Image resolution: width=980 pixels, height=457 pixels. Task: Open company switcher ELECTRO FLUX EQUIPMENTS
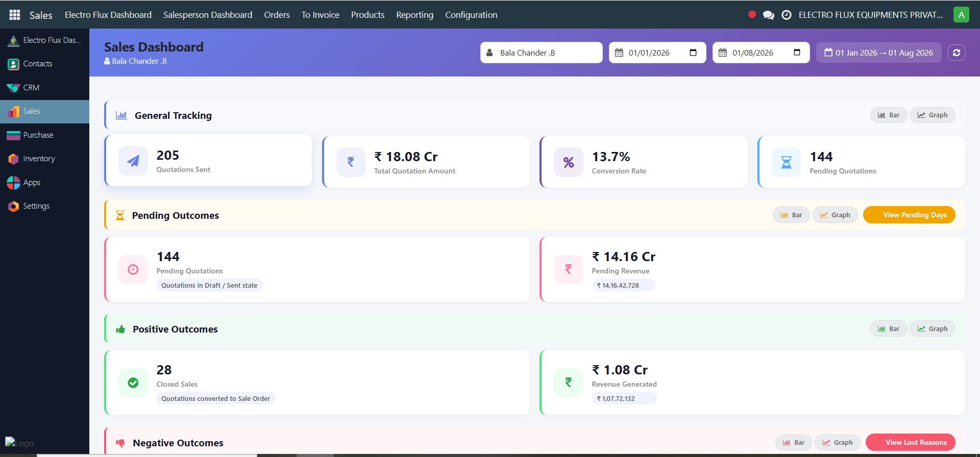871,15
